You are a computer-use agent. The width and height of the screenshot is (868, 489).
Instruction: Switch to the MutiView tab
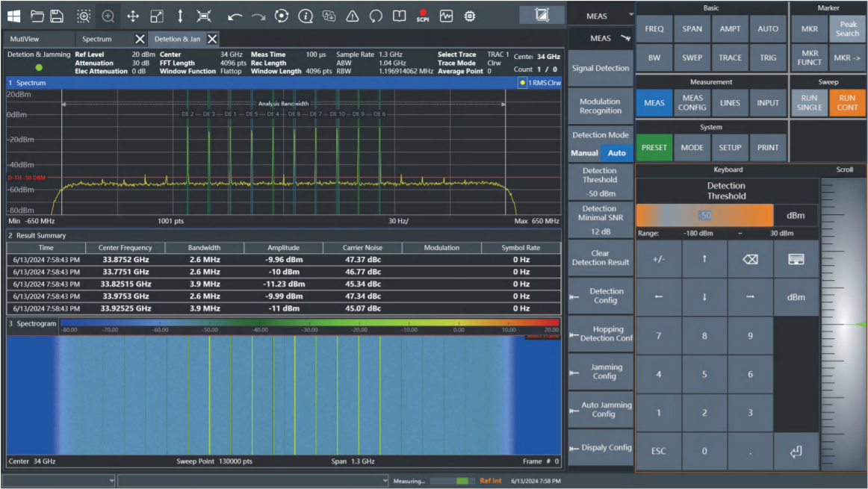point(39,39)
